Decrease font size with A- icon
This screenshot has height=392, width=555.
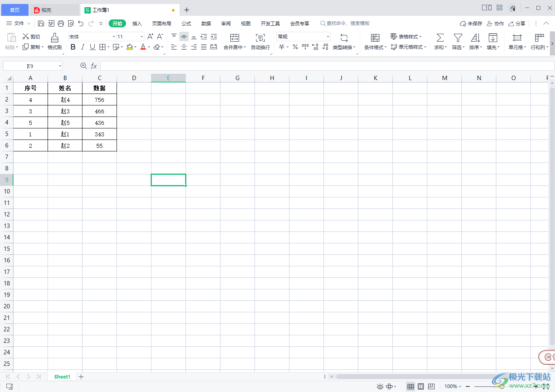click(x=160, y=36)
